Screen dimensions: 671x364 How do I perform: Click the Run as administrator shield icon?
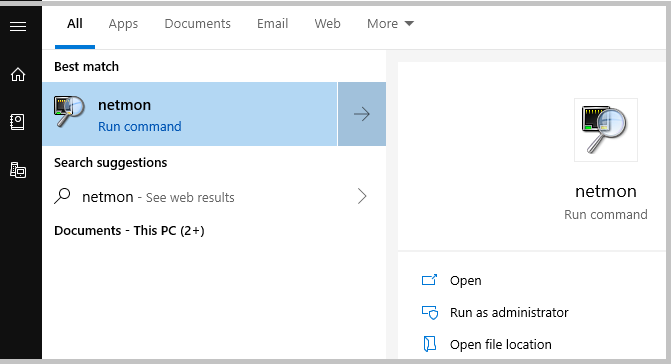pyautogui.click(x=430, y=313)
